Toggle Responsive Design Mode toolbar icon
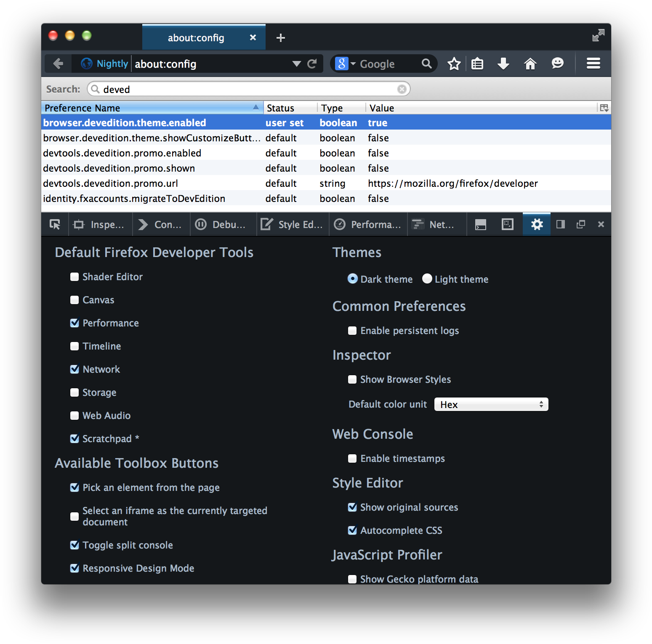 (508, 224)
